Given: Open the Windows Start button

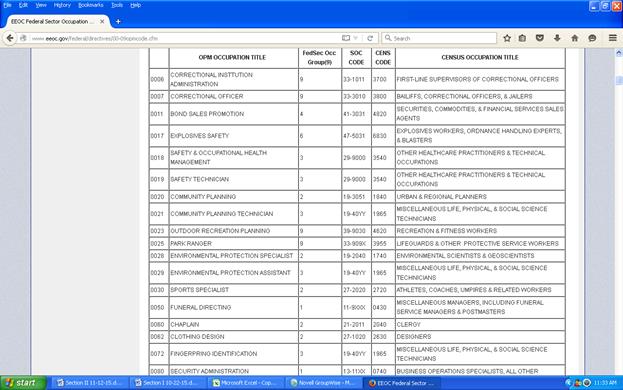Looking at the screenshot, I should [23, 383].
